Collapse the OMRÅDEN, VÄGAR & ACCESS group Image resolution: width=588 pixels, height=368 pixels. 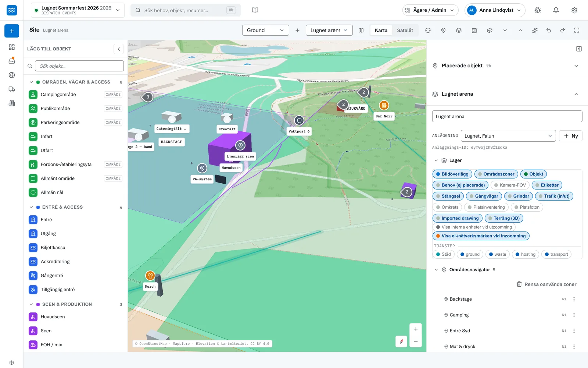coord(31,82)
